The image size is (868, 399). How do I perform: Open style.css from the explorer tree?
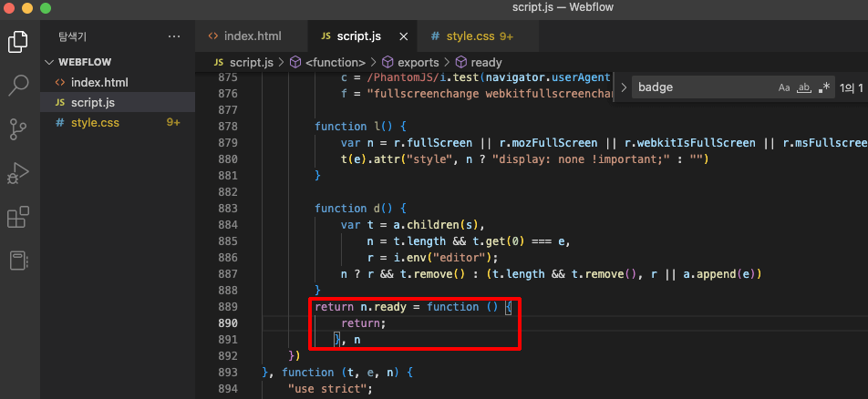118,122
